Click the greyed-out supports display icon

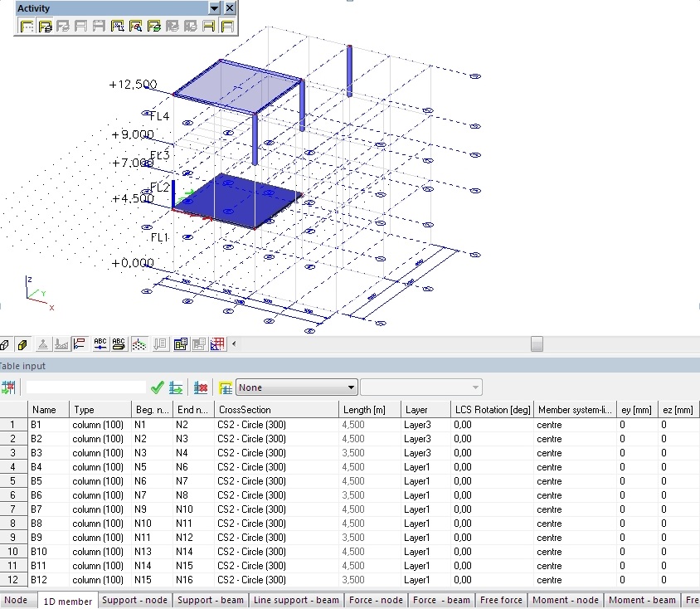pyautogui.click(x=43, y=344)
